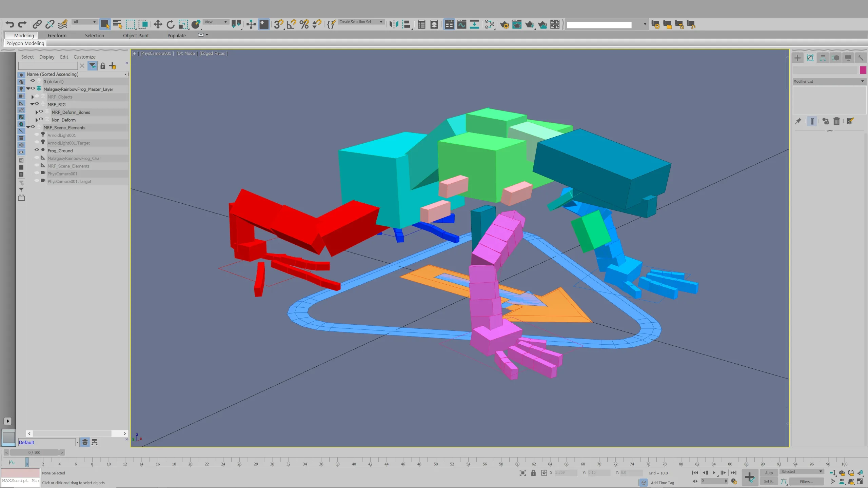Open the Scene Explorer Display menu
Screen dimensions: 868x488
click(47, 57)
